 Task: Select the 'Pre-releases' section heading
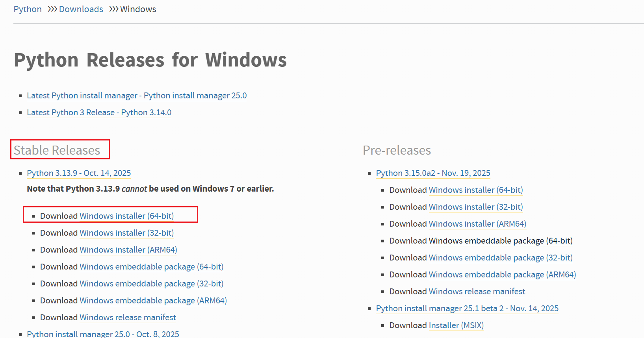(397, 150)
